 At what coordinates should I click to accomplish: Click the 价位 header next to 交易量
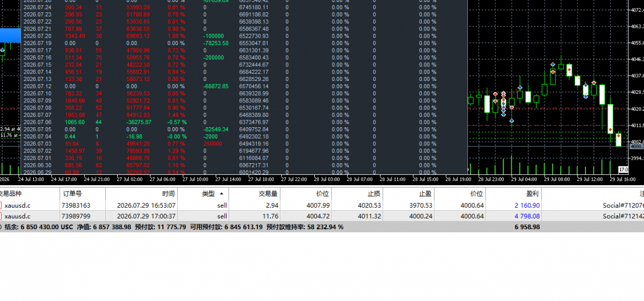[322, 194]
